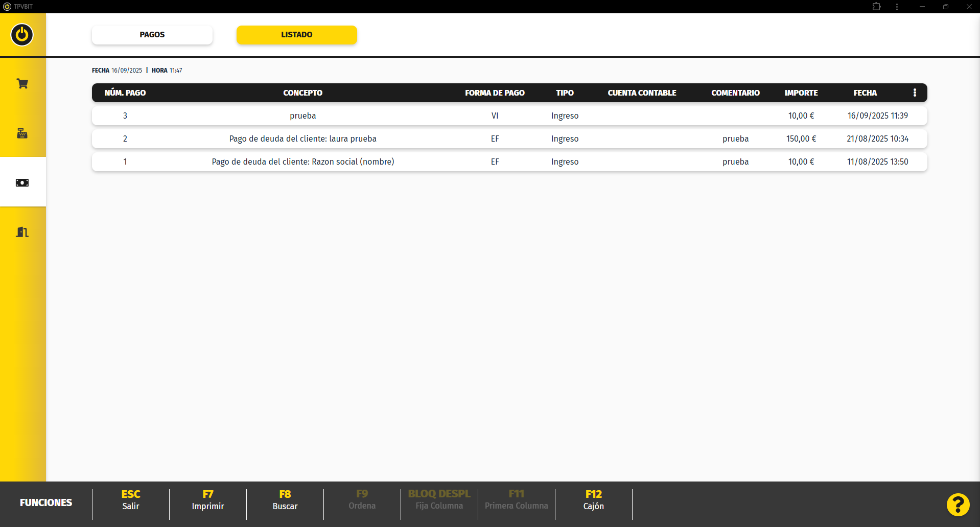Image resolution: width=980 pixels, height=527 pixels.
Task: Select the laura prueba debt payment row
Action: pyautogui.click(x=303, y=139)
